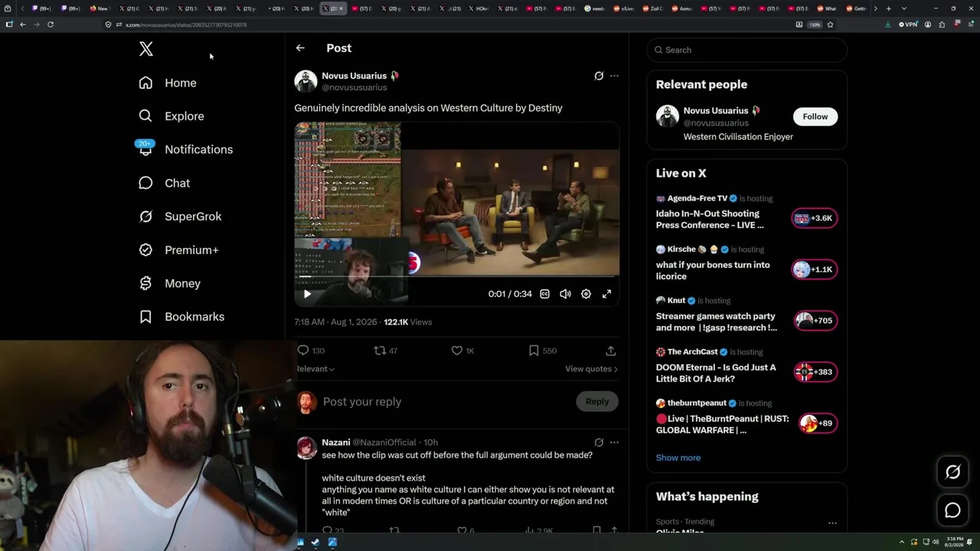Open Novus Usuarius avatar on the post
The width and height of the screenshot is (980, 551).
pos(305,81)
